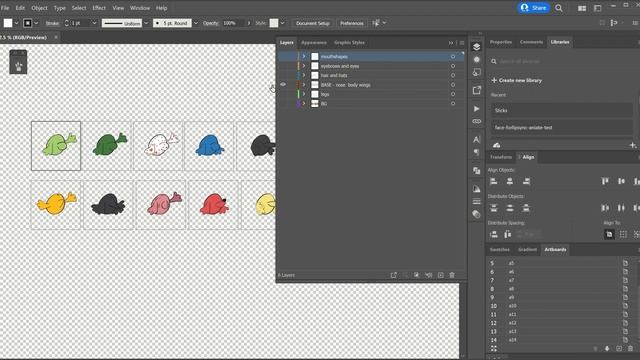This screenshot has height=360, width=640.
Task: Delete artboard with trash icon
Action: pyautogui.click(x=631, y=349)
